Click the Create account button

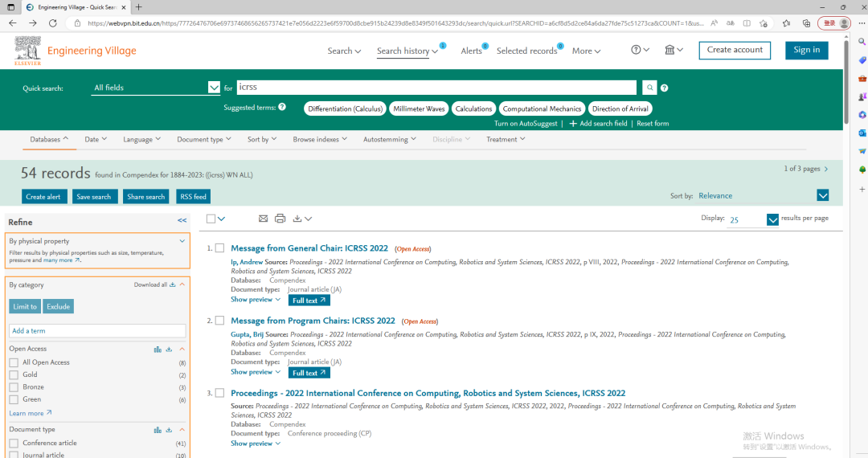point(735,51)
